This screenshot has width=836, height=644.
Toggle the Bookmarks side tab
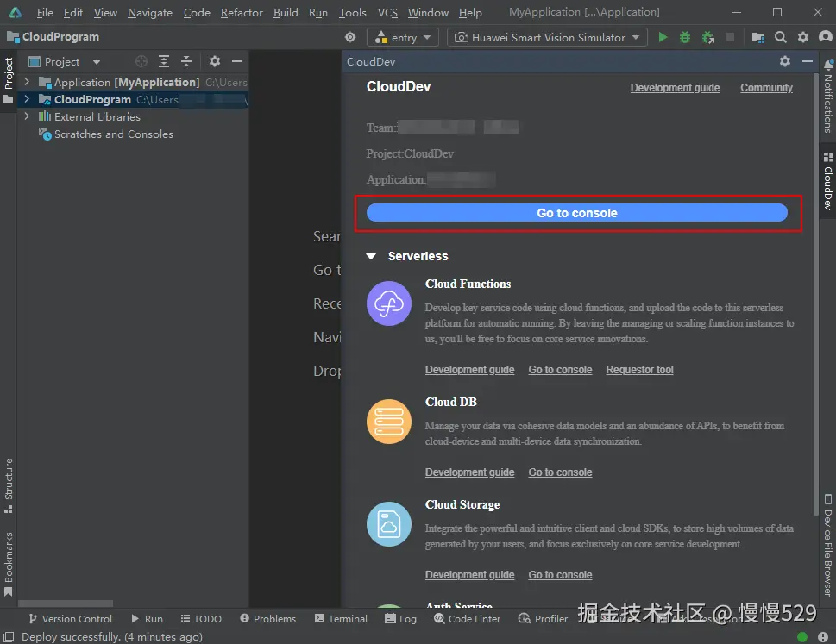click(x=8, y=564)
